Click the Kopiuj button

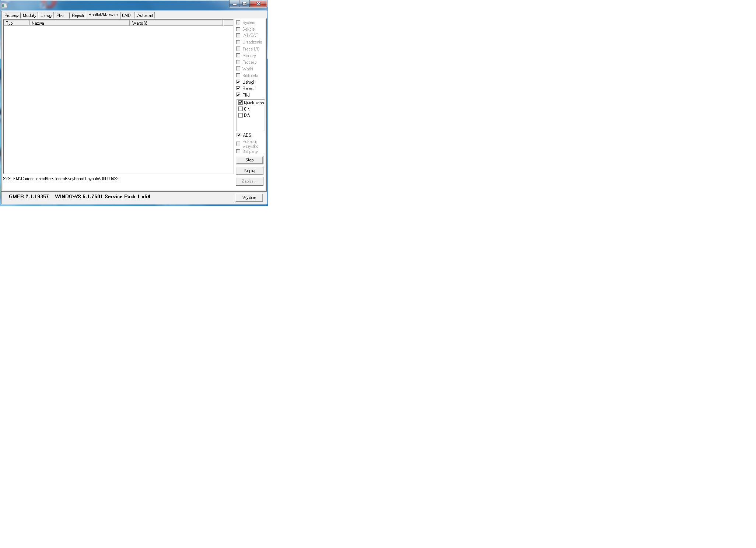tap(249, 170)
